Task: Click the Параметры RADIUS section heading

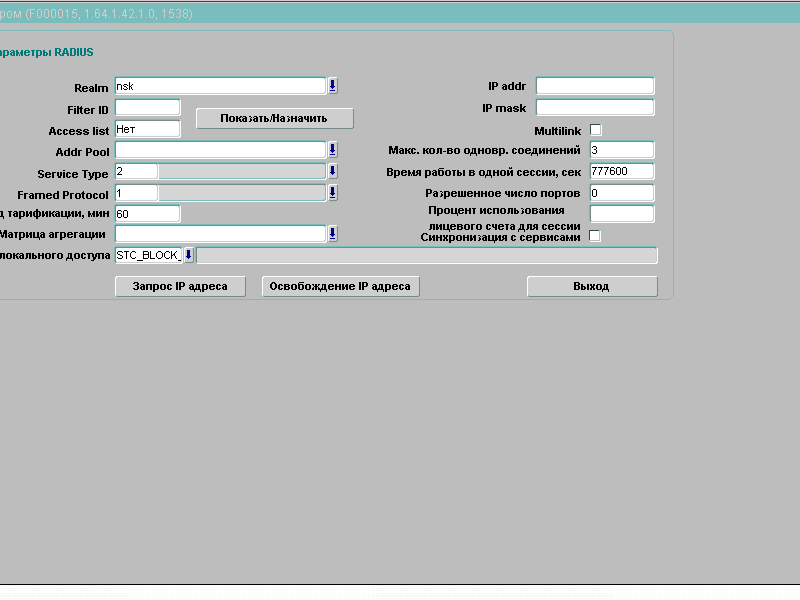Action: pos(46,53)
